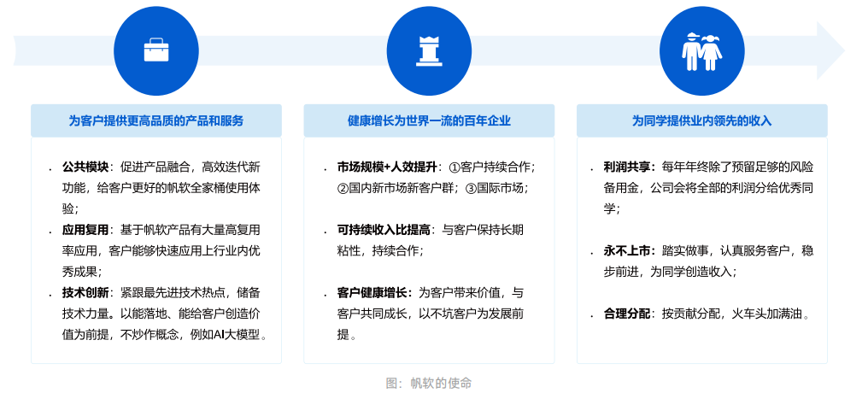Click the bold term 客户健康增长
868x393 pixels.
(372, 293)
